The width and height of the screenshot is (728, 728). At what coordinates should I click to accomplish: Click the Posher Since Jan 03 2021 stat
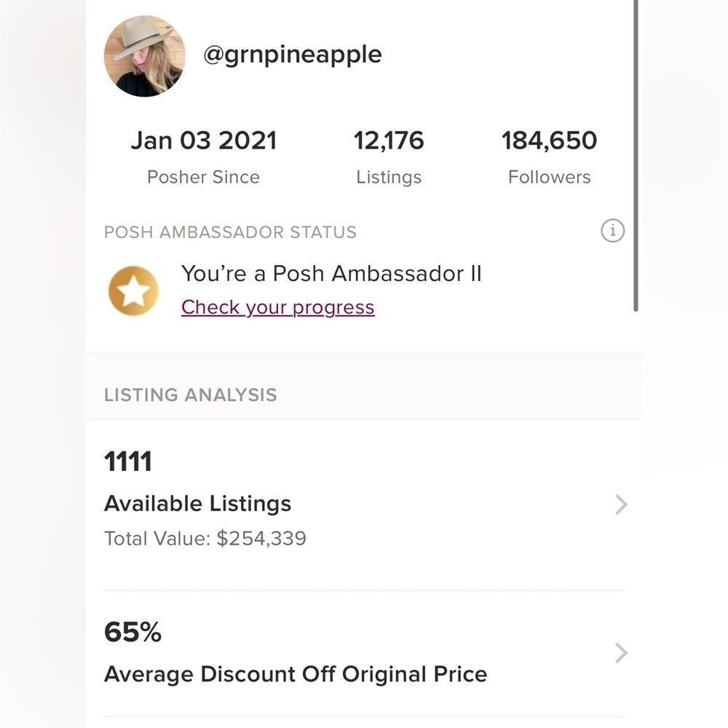[x=204, y=140]
